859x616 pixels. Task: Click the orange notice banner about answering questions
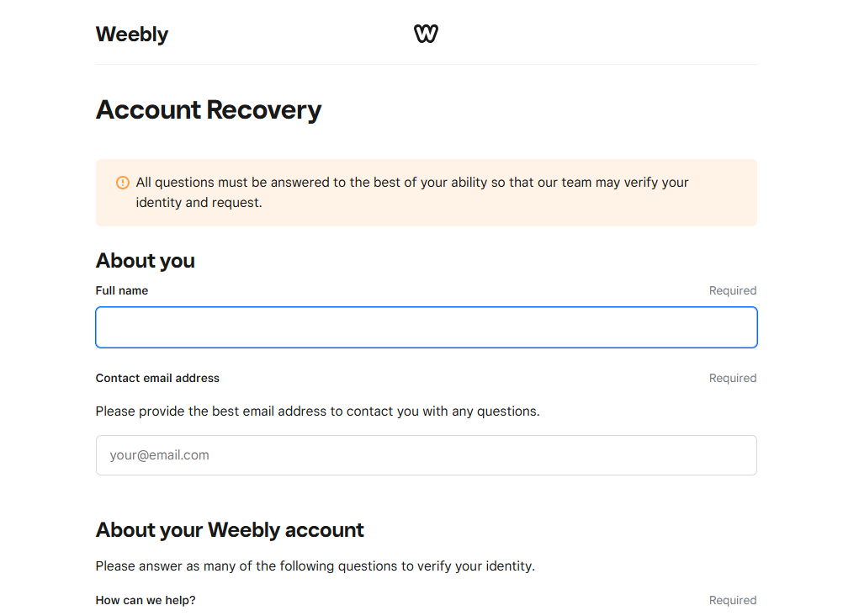pos(427,193)
